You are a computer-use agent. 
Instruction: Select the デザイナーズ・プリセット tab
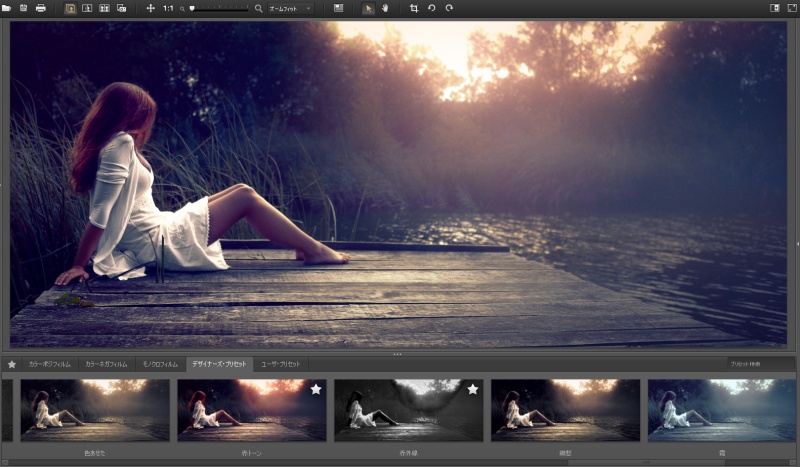tap(219, 364)
